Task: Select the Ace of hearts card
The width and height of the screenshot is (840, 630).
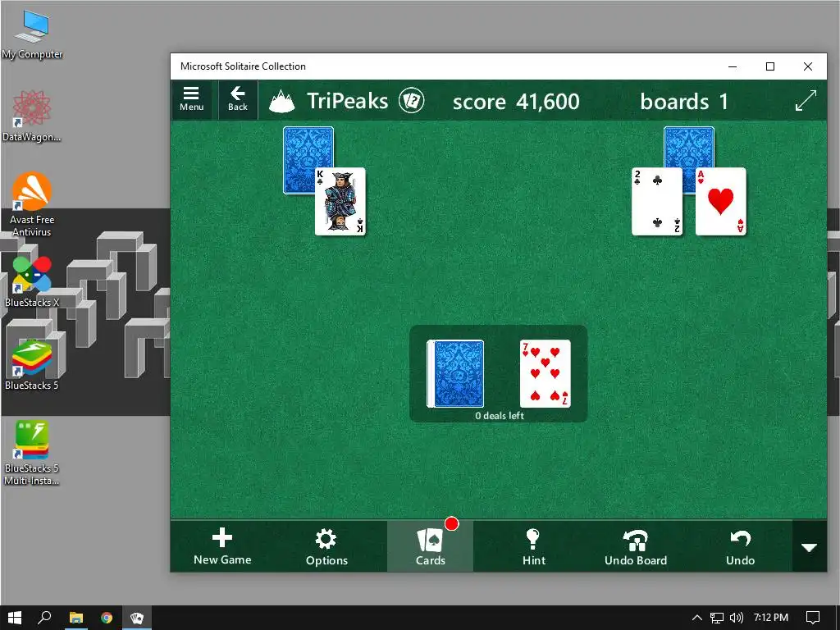Action: click(720, 202)
